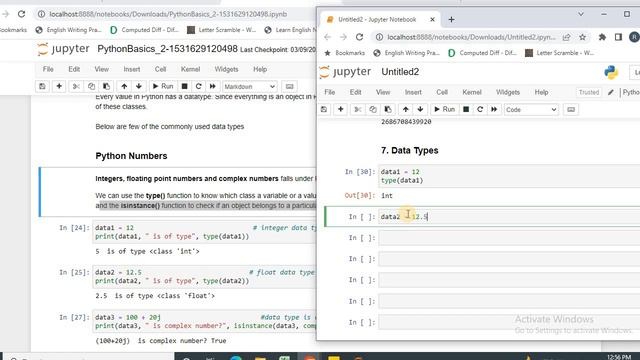The width and height of the screenshot is (640, 360).
Task: Open File menu in PythonBasics notebook
Action: tap(48, 69)
